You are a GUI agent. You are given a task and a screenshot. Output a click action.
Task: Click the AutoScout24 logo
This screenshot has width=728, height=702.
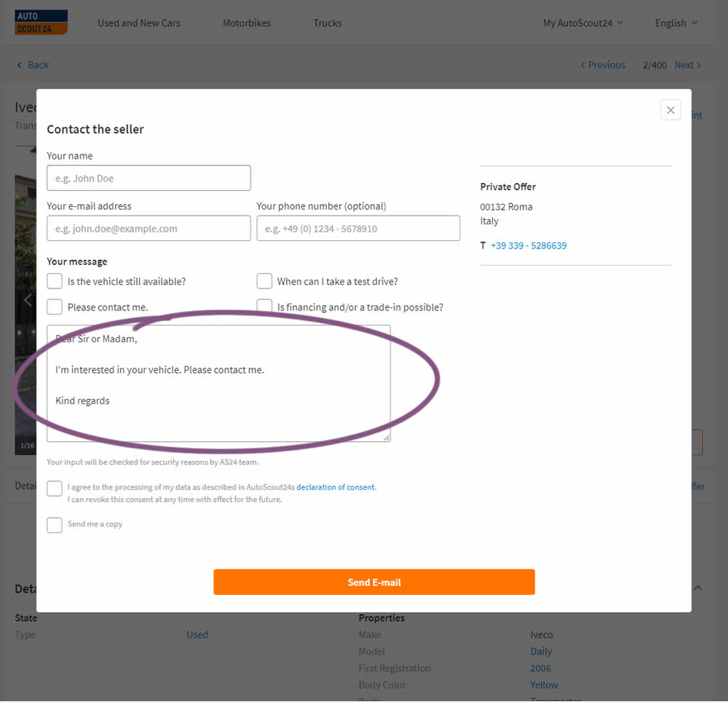click(41, 23)
